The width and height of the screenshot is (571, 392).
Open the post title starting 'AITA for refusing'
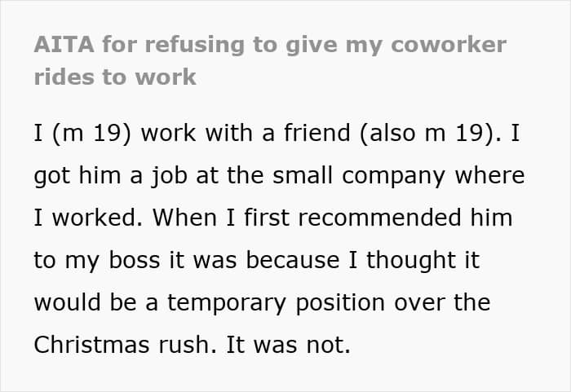(270, 61)
